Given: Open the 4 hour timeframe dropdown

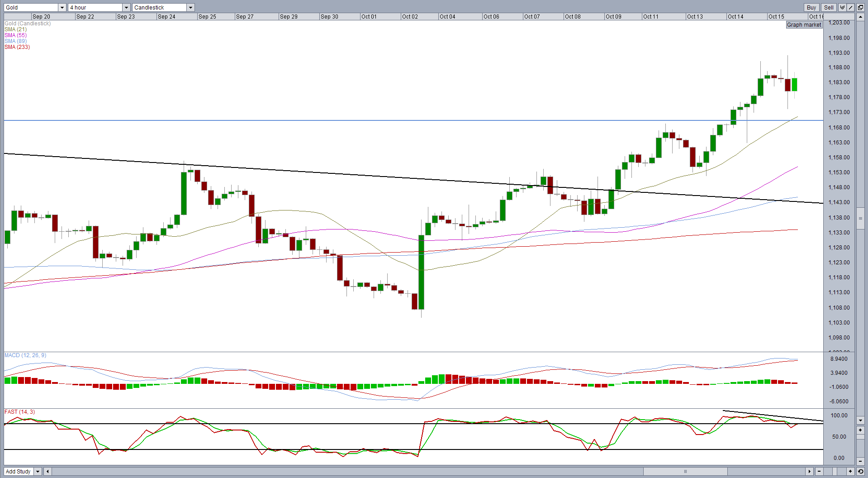Looking at the screenshot, I should coord(127,8).
